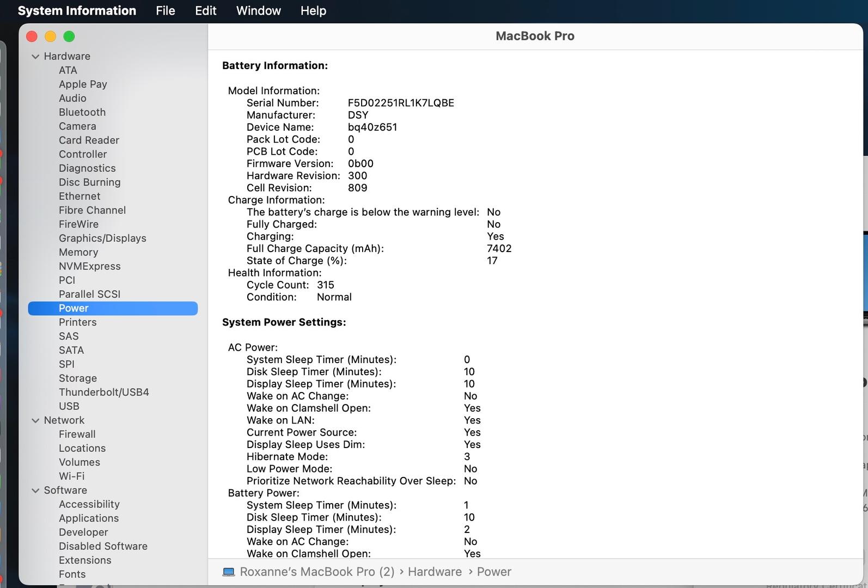Collapse the Network section chevron
This screenshot has width=868, height=588.
(x=35, y=420)
